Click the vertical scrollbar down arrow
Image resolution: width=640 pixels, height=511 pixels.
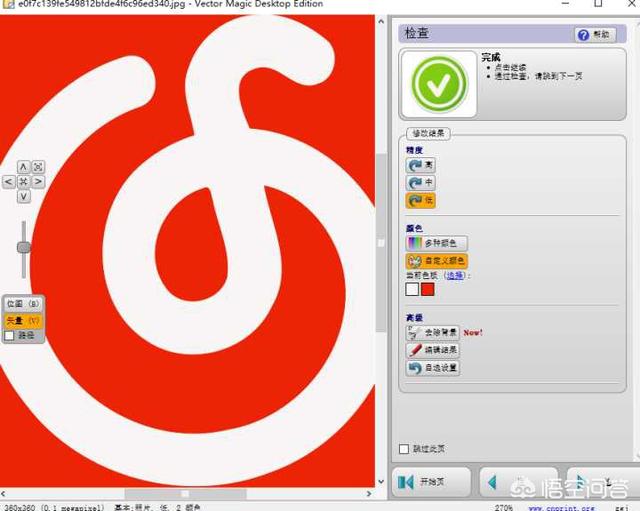coord(381,482)
